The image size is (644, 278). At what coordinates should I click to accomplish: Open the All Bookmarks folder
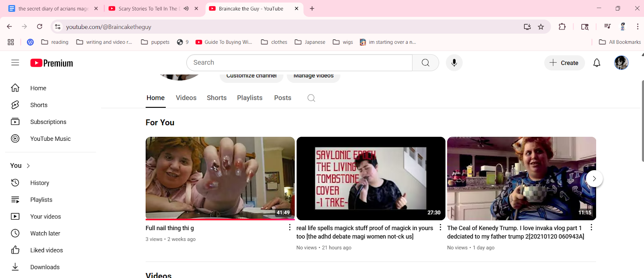[x=620, y=42]
